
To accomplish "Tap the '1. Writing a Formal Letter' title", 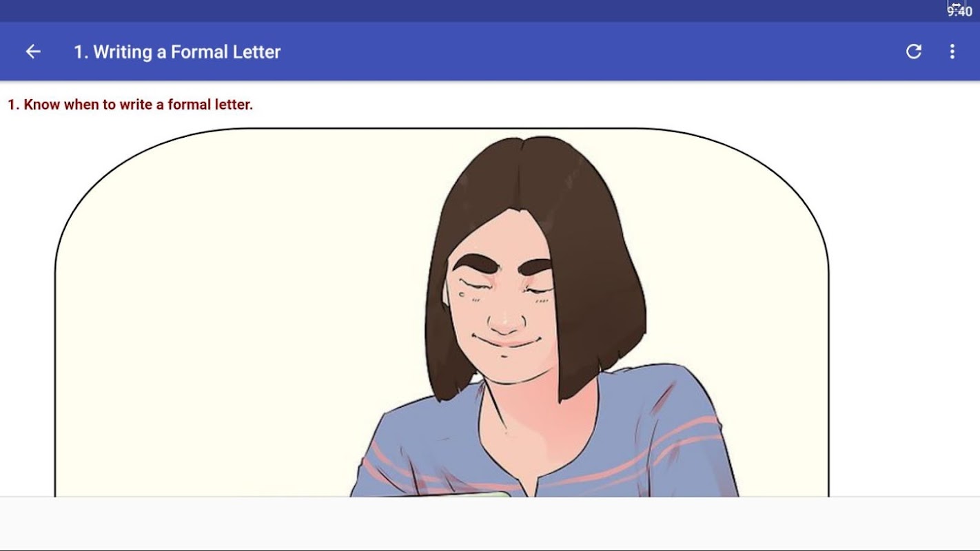I will (177, 52).
